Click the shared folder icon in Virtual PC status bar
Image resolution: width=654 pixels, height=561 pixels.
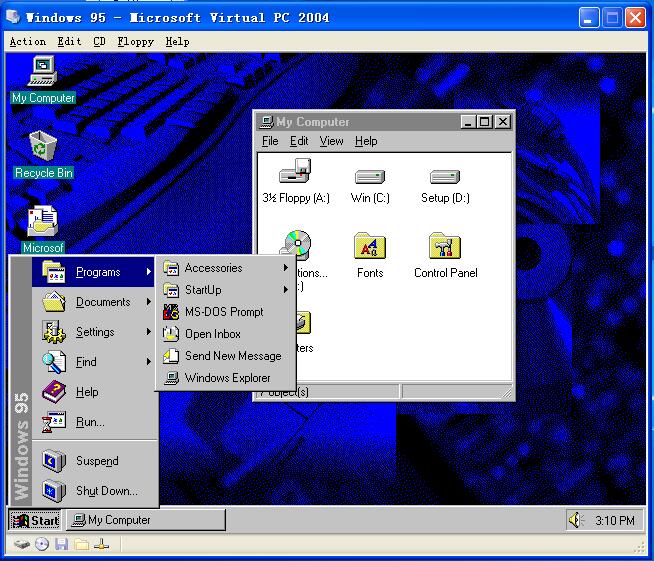(x=82, y=544)
